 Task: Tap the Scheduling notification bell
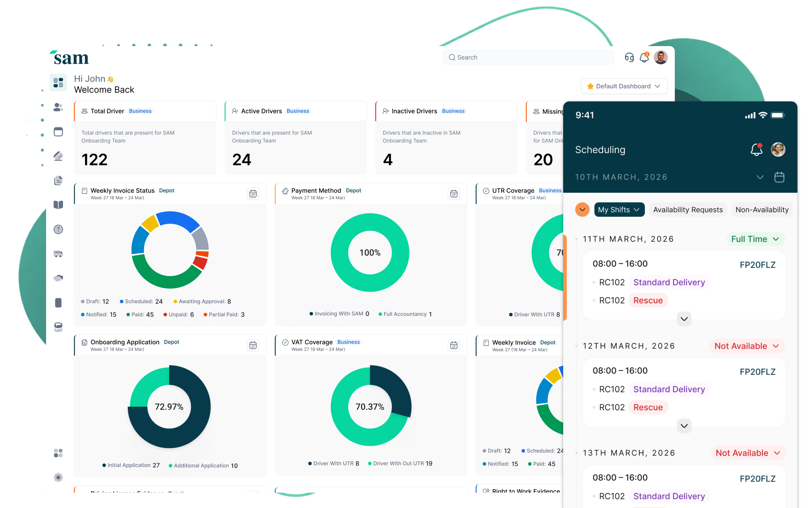point(756,150)
